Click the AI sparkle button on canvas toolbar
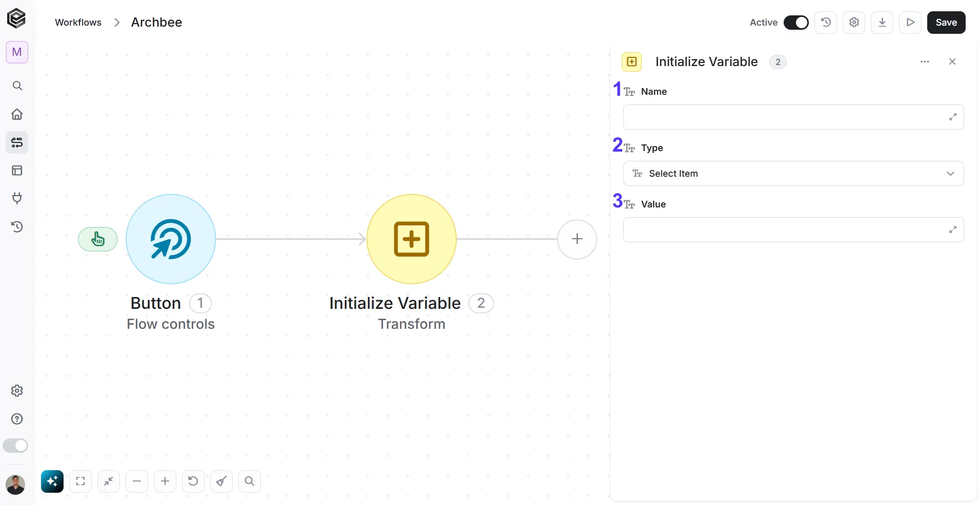 pos(52,481)
